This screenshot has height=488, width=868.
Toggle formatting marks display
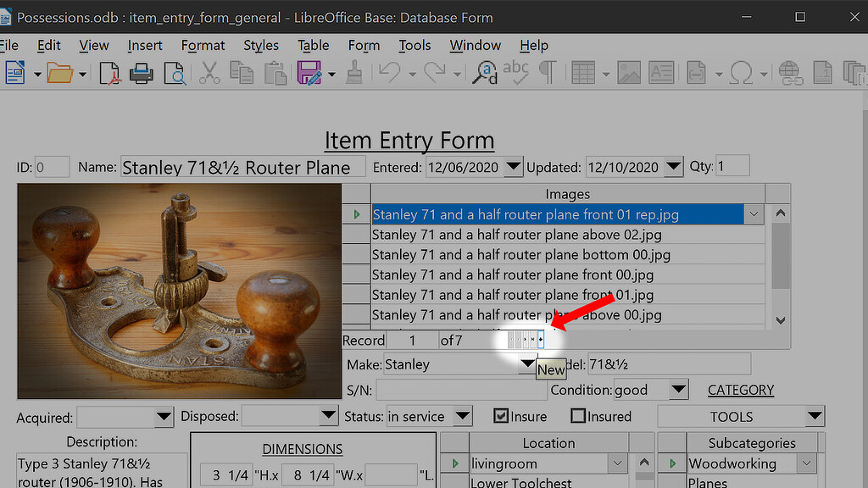(548, 74)
